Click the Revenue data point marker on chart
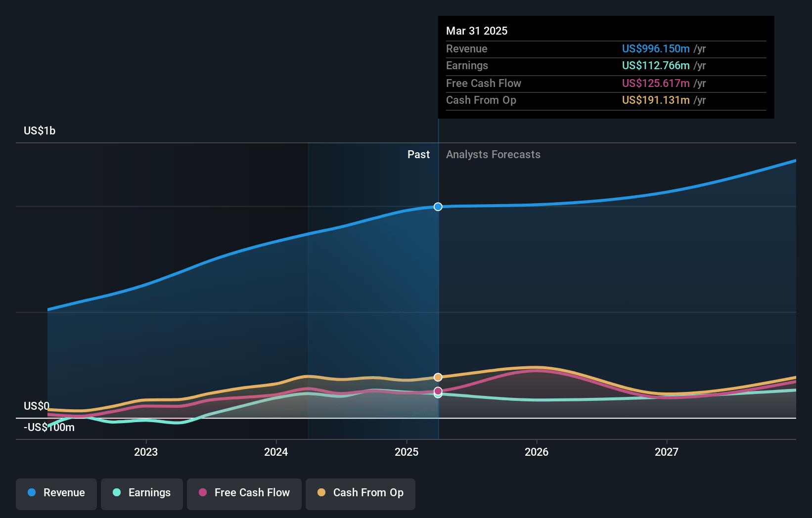Image resolution: width=812 pixels, height=518 pixels. [438, 207]
